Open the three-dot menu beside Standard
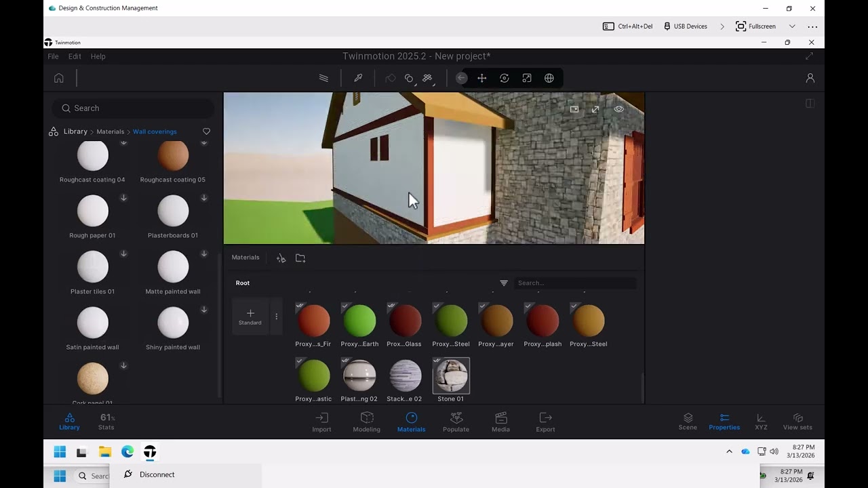Image resolution: width=868 pixels, height=488 pixels. (276, 317)
